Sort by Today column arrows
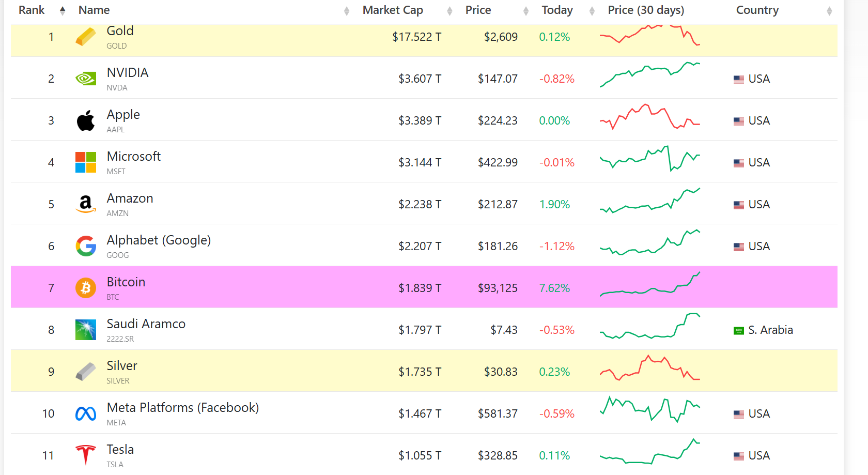Screen dimensions: 868x475 click(592, 11)
